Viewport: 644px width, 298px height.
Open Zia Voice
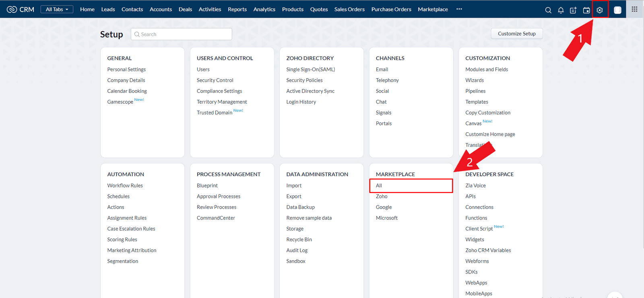[x=475, y=186]
